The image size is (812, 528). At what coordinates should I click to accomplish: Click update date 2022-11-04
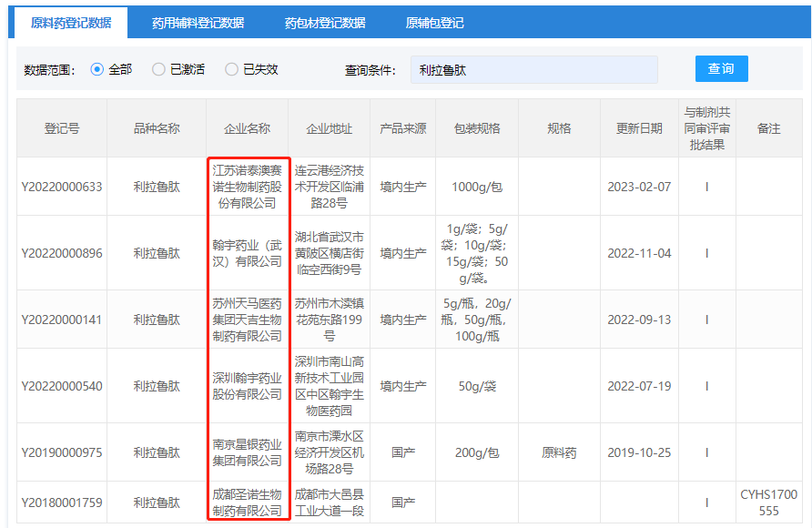point(639,253)
